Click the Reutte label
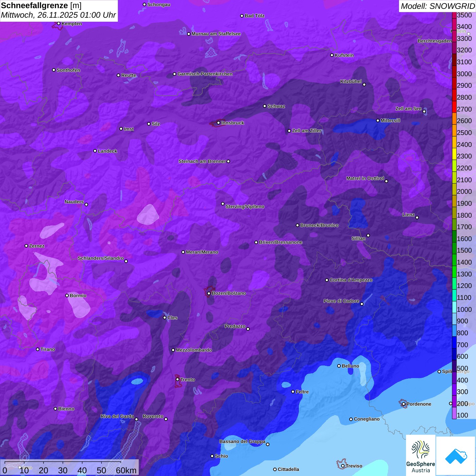 coord(129,75)
